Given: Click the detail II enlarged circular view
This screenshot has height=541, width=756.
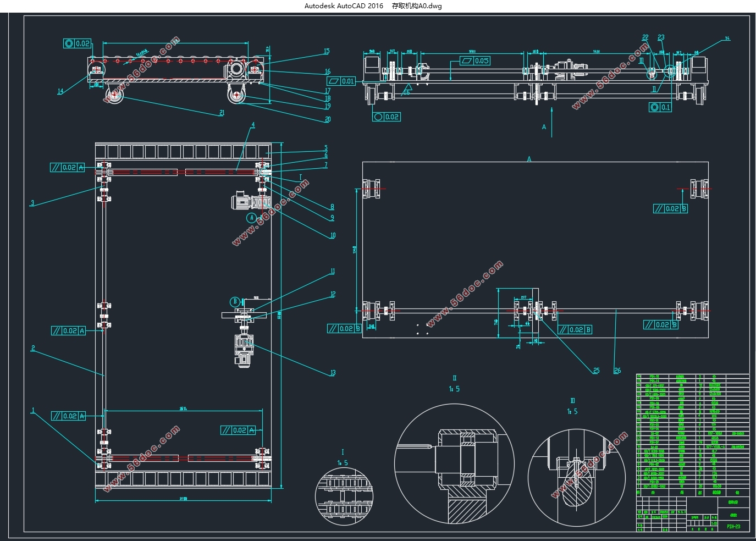Looking at the screenshot, I should 455,463.
